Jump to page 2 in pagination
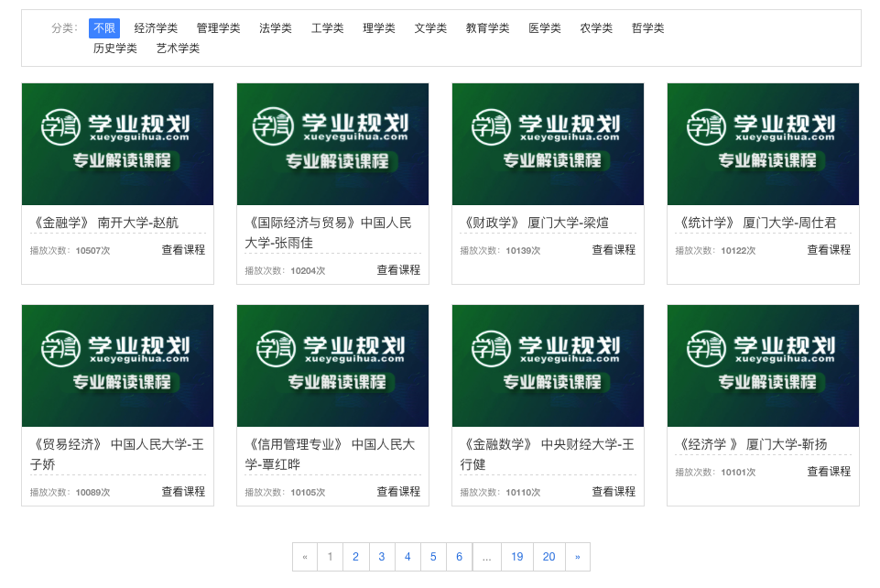This screenshot has width=880, height=588. [x=356, y=557]
